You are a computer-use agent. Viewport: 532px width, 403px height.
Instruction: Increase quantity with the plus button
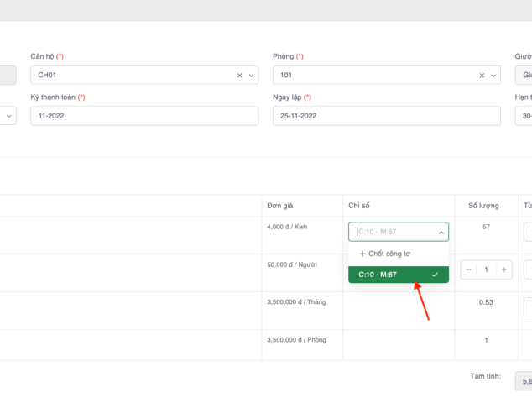point(503,270)
